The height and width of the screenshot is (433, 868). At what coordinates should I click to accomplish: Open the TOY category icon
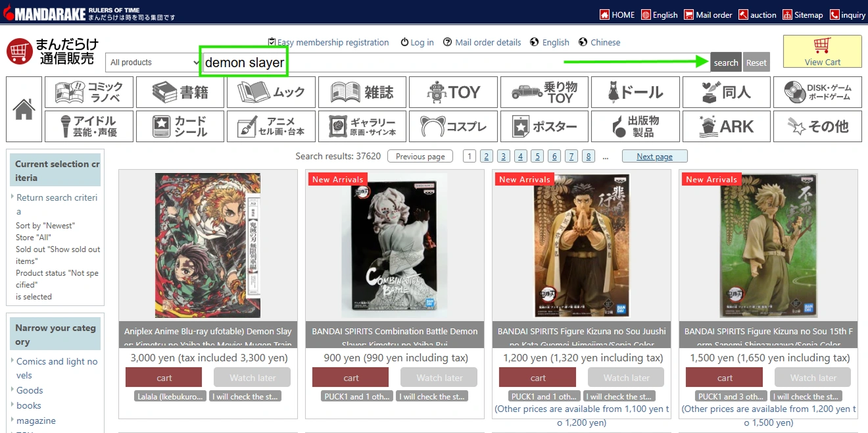point(453,91)
